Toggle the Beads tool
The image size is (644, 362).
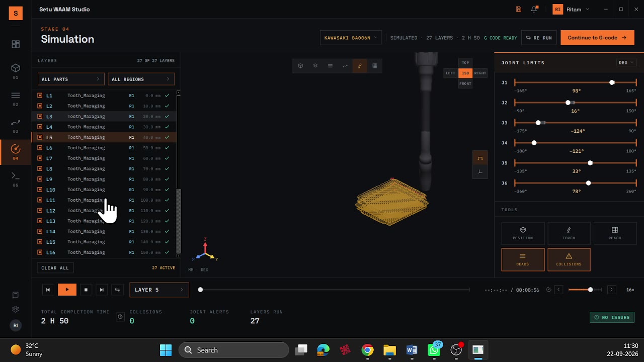(x=523, y=259)
